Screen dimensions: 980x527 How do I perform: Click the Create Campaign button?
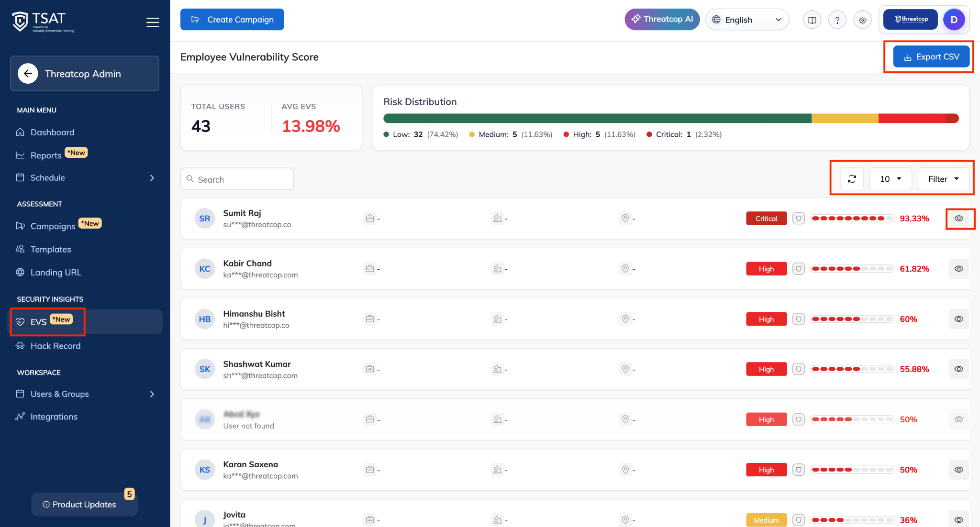(232, 20)
